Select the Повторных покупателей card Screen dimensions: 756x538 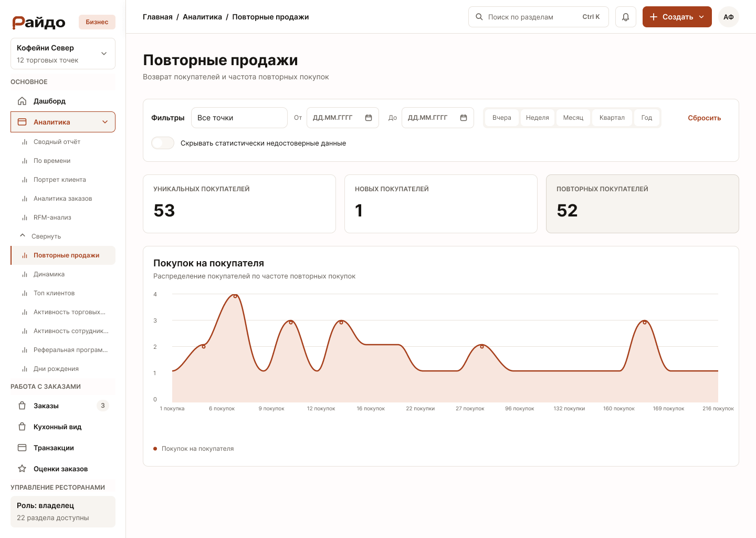[x=643, y=204]
